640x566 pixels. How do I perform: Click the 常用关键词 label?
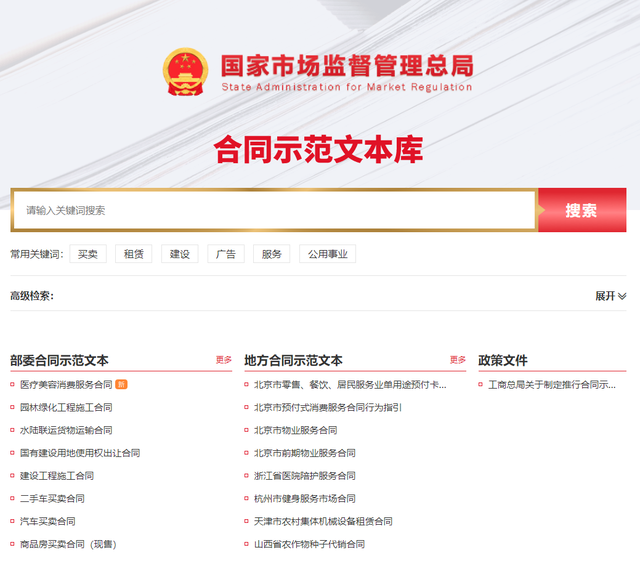[x=37, y=254]
